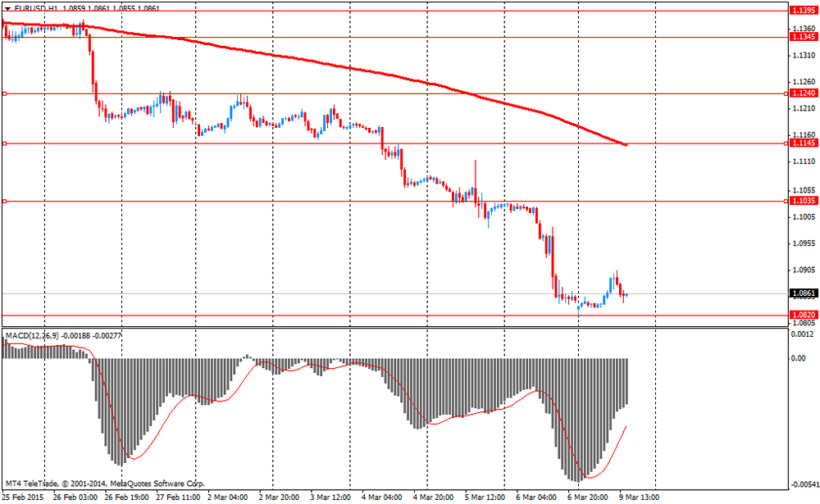This screenshot has height=504, width=820.
Task: Select the 9 Mar 13:00 time label
Action: (639, 497)
